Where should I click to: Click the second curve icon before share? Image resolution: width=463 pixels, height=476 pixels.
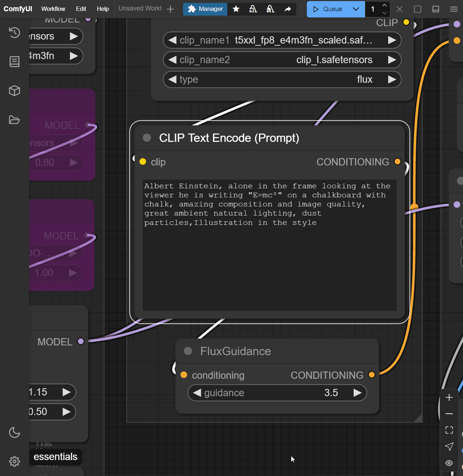tap(270, 9)
